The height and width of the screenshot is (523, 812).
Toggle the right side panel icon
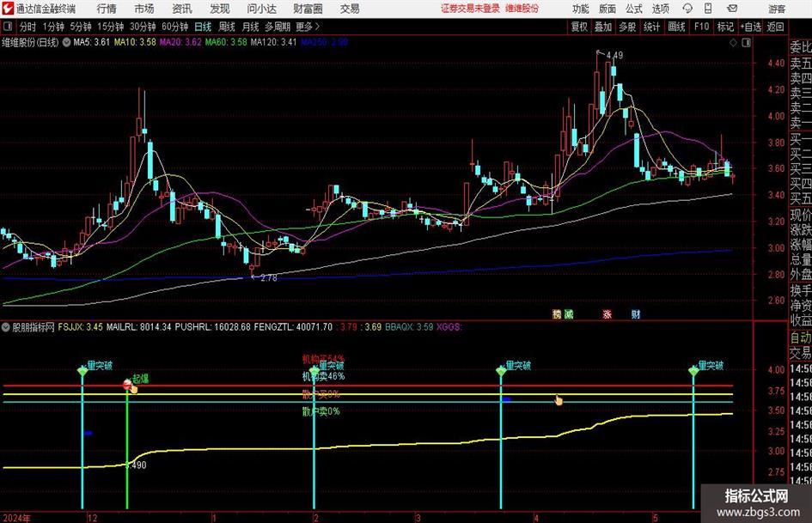746,43
